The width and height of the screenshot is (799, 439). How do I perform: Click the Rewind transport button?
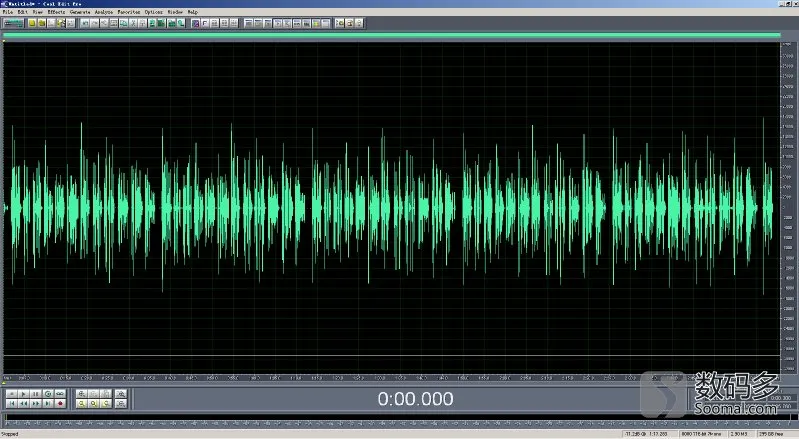[23, 403]
